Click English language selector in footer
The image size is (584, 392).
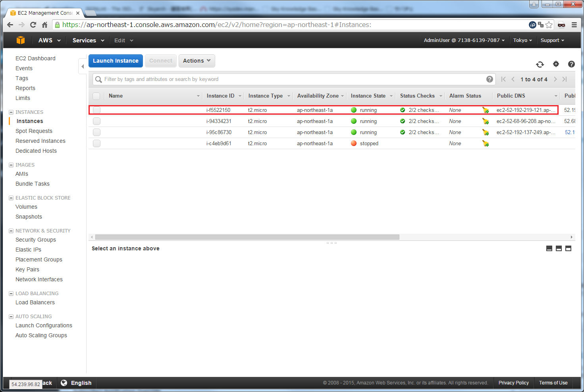click(81, 383)
